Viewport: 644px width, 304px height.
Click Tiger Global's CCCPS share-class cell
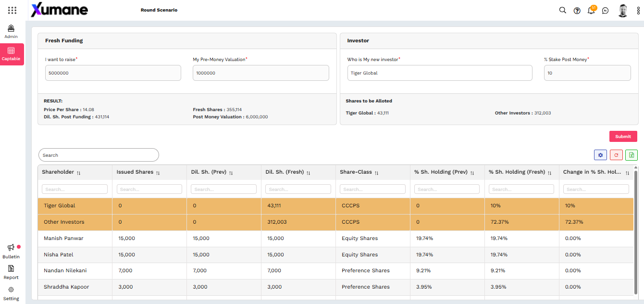point(351,206)
